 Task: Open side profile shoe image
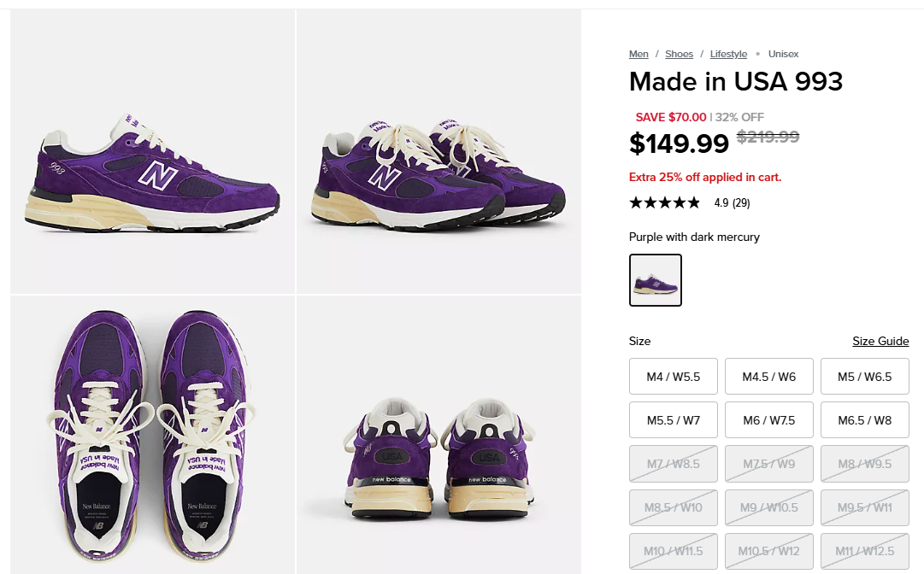pyautogui.click(x=153, y=152)
